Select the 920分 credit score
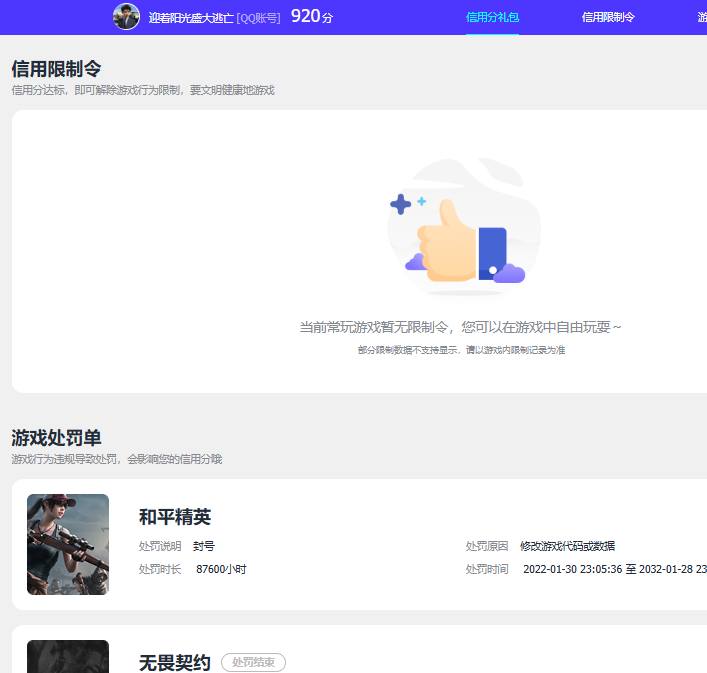The image size is (707, 673). coord(312,17)
